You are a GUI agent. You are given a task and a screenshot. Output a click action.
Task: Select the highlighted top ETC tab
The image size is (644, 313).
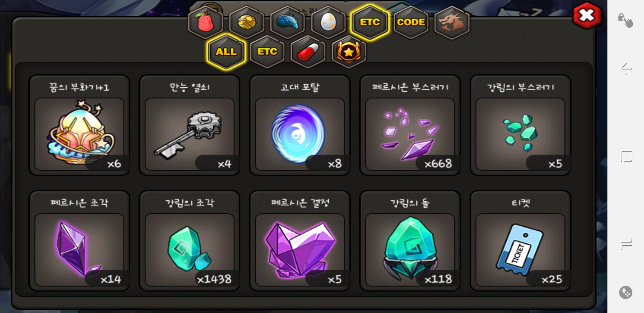point(370,22)
